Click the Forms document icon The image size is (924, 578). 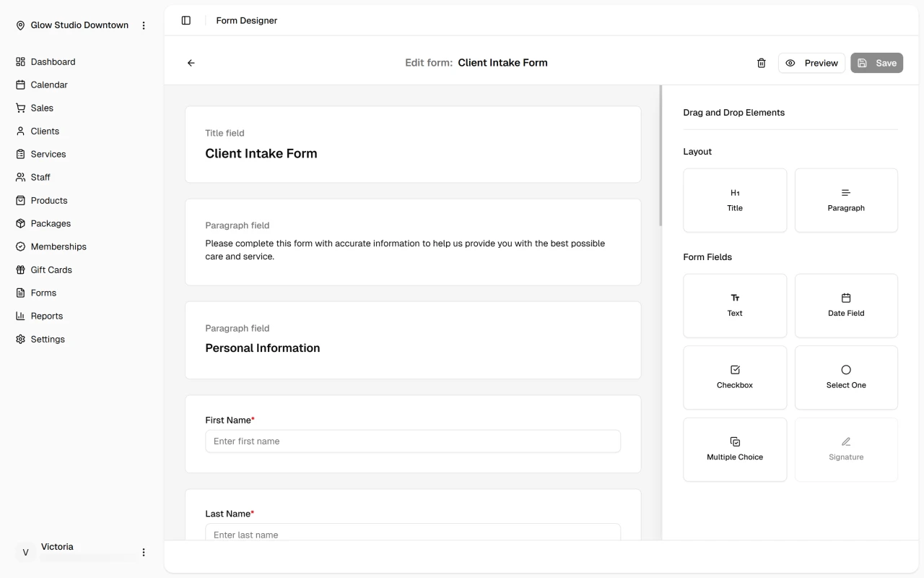click(x=20, y=293)
